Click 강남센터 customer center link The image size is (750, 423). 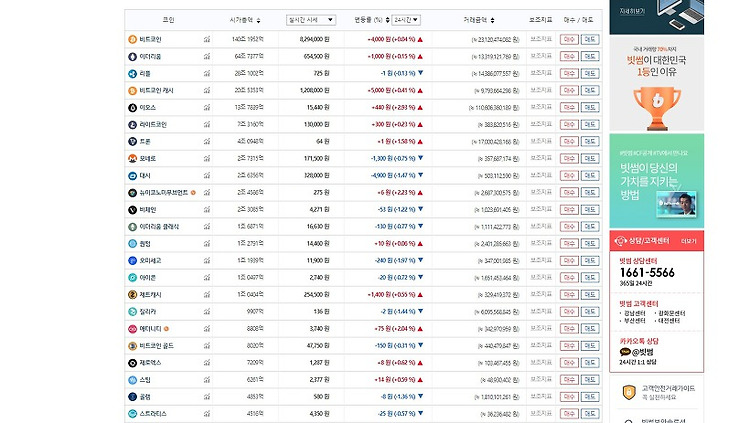click(635, 313)
